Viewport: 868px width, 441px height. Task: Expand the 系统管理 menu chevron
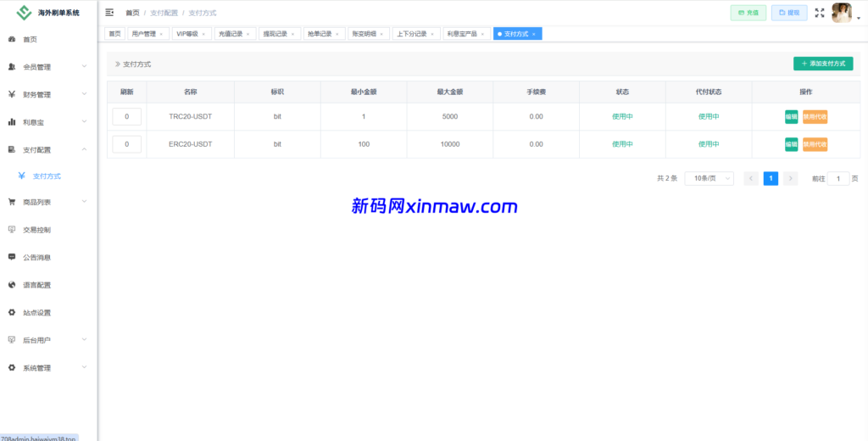click(84, 366)
